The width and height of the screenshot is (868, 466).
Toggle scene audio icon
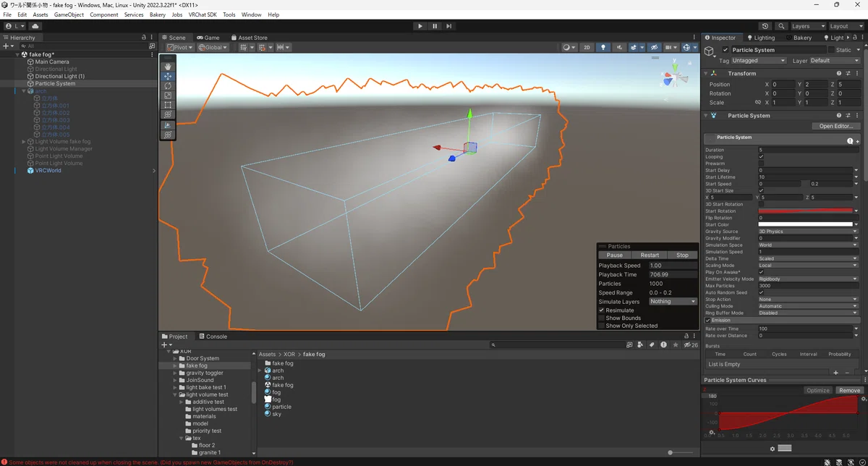click(x=620, y=47)
